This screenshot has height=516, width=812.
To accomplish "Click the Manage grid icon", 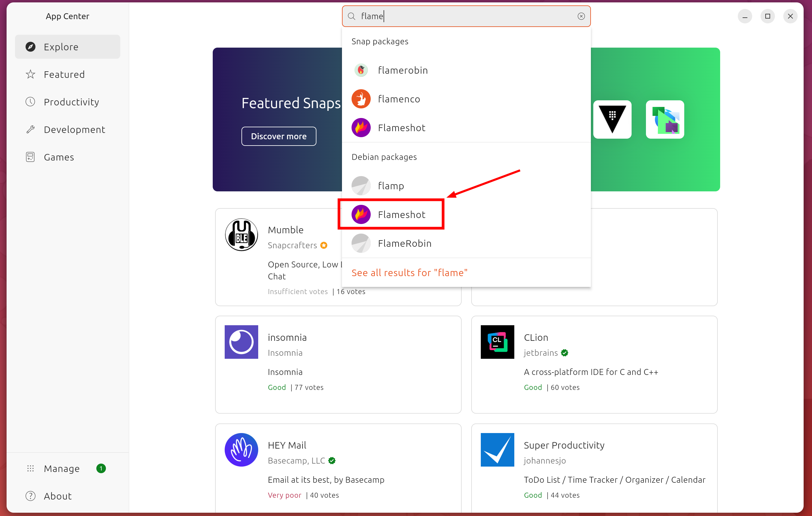I will (x=30, y=468).
